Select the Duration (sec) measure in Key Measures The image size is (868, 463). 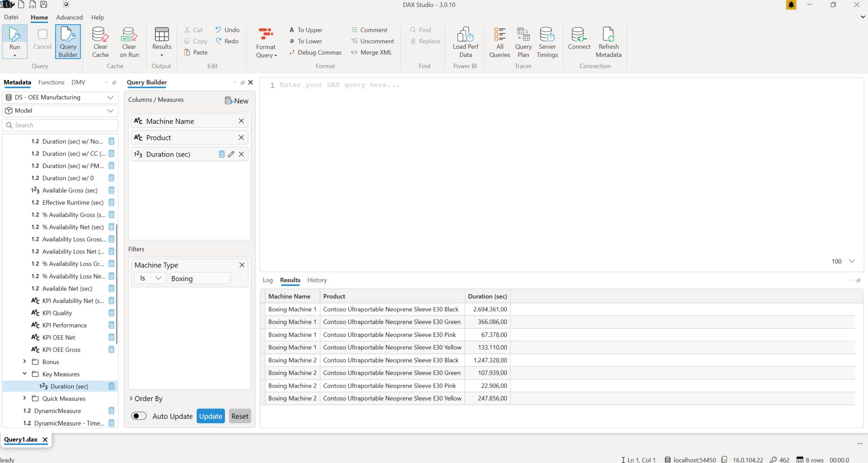point(69,386)
